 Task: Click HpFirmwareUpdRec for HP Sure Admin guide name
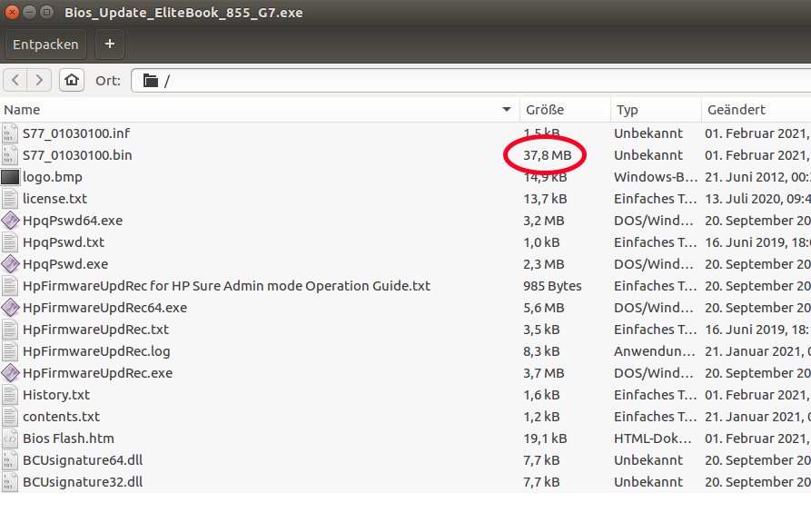226,286
